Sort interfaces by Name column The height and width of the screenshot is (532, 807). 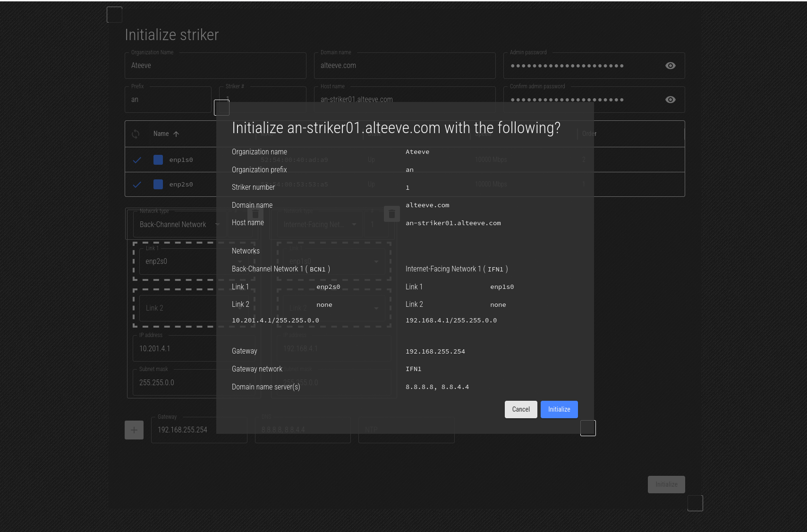point(161,134)
